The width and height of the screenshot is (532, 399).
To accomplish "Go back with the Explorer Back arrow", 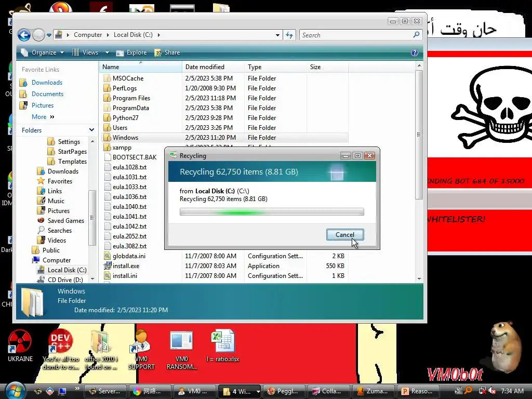I will 24,35.
